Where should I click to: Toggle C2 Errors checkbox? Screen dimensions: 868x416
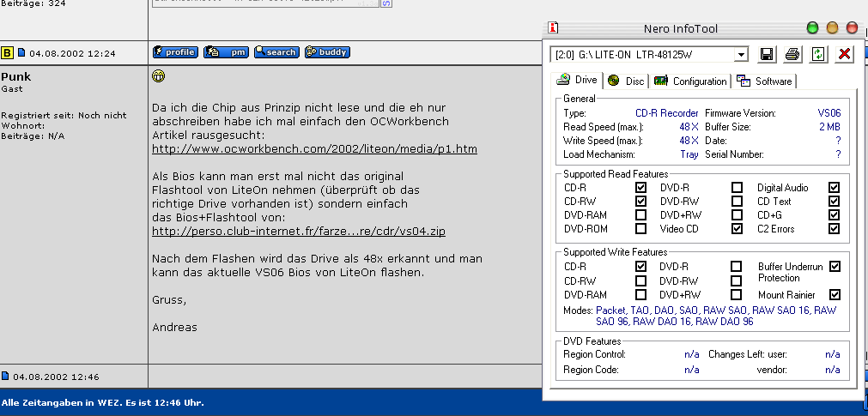(x=835, y=228)
